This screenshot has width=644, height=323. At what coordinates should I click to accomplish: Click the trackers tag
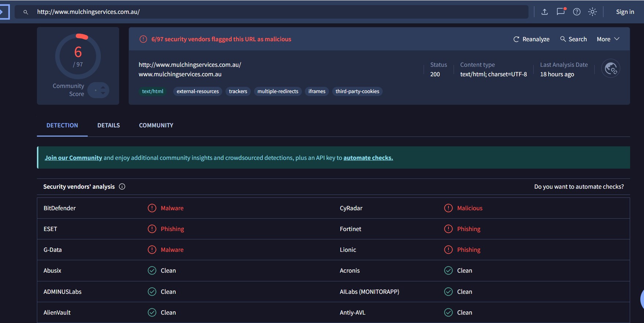coord(238,91)
